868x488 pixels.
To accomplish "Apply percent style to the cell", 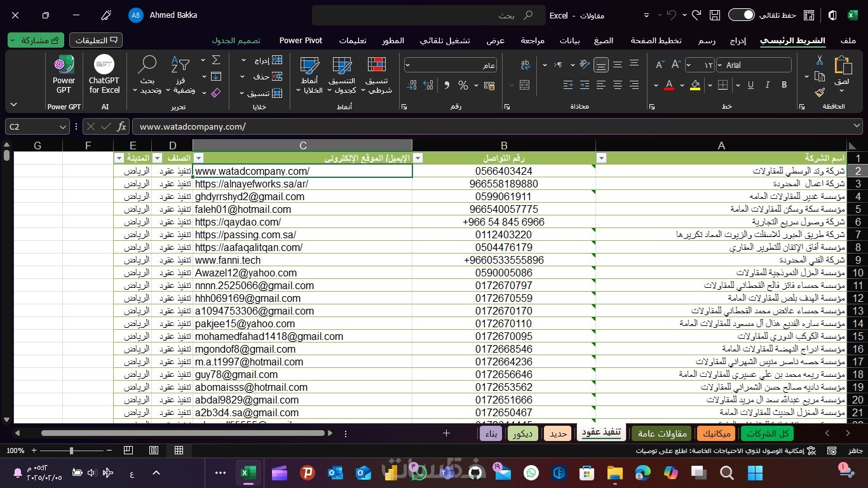I will [x=463, y=85].
